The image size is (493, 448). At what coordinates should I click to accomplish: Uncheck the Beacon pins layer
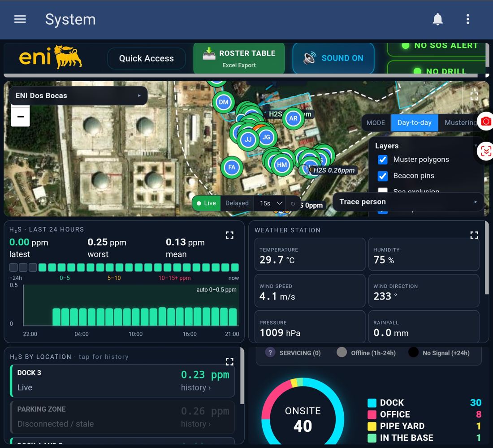(383, 176)
